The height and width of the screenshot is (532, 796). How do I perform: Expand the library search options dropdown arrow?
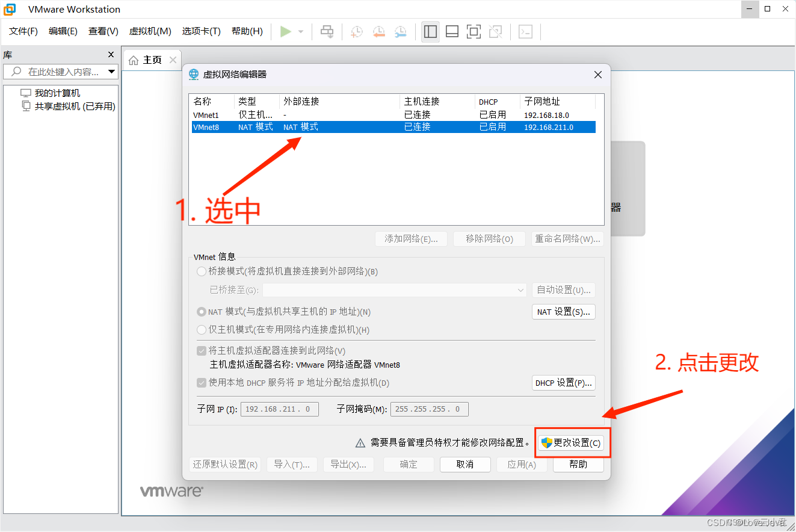point(112,72)
